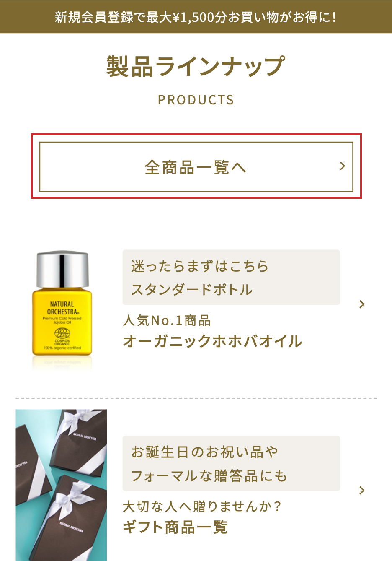Click the 迷ったらまずはこちら label text
Viewport: 392px width, 561px height.
[200, 266]
